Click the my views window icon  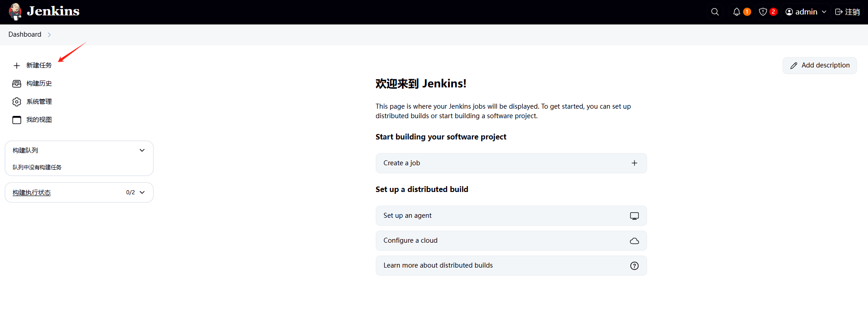[x=17, y=120]
